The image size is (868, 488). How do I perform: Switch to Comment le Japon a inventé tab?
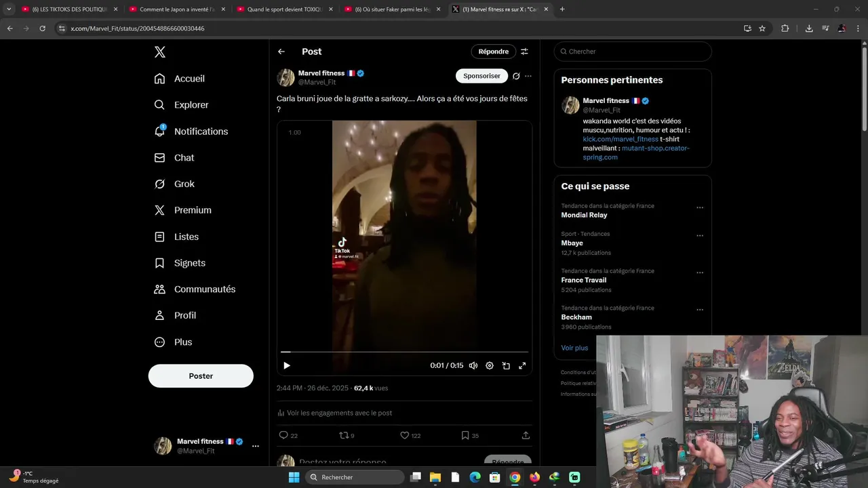coord(176,9)
